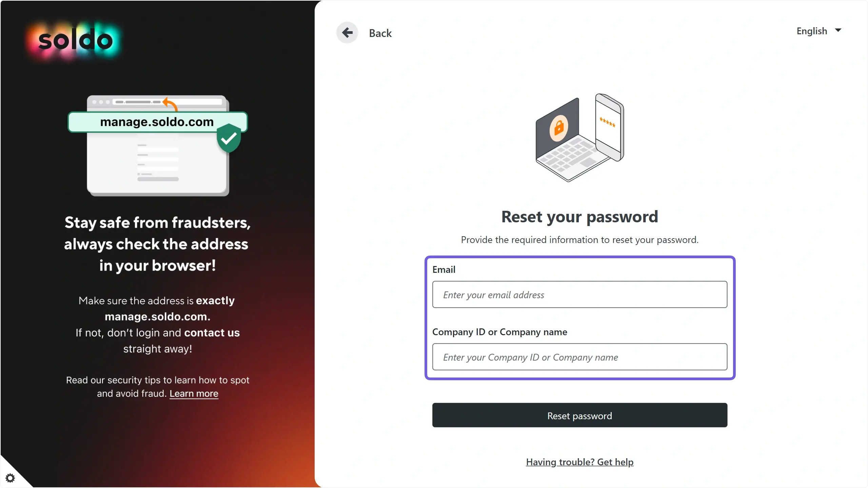The width and height of the screenshot is (868, 488).
Task: Click the phone illustration with asterisks
Action: [x=609, y=127]
